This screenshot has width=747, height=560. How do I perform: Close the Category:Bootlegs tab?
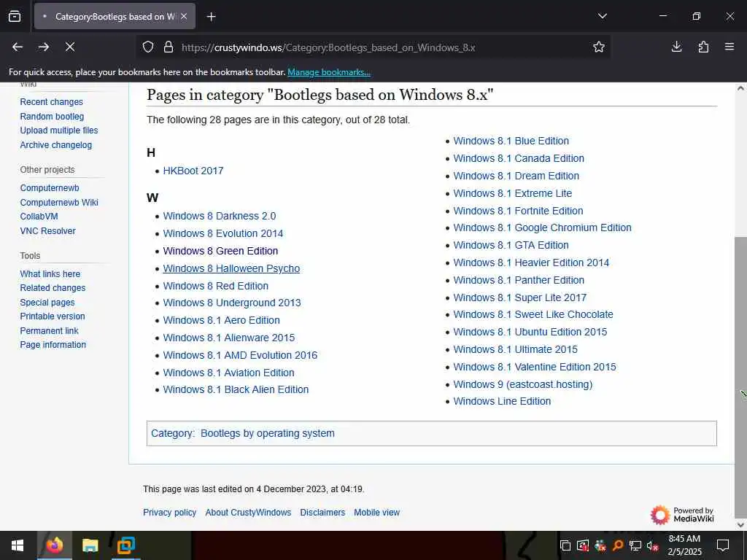[x=184, y=16]
